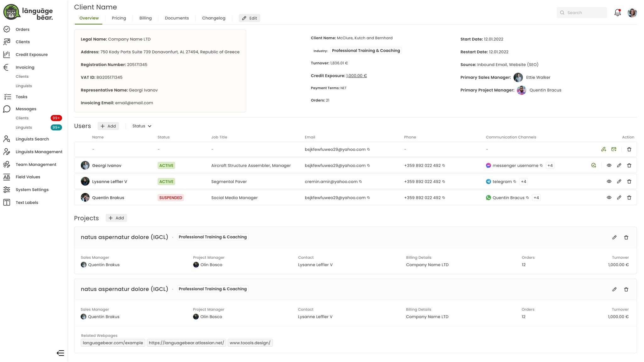Edit Lysanne Leffler V with pencil icon

pyautogui.click(x=619, y=182)
